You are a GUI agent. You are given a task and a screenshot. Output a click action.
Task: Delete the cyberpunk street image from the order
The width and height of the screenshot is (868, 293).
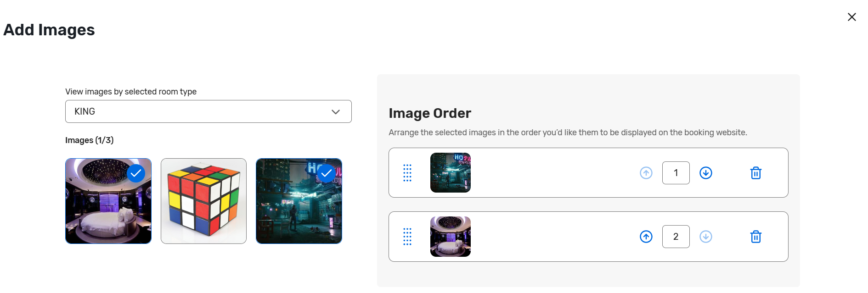755,173
